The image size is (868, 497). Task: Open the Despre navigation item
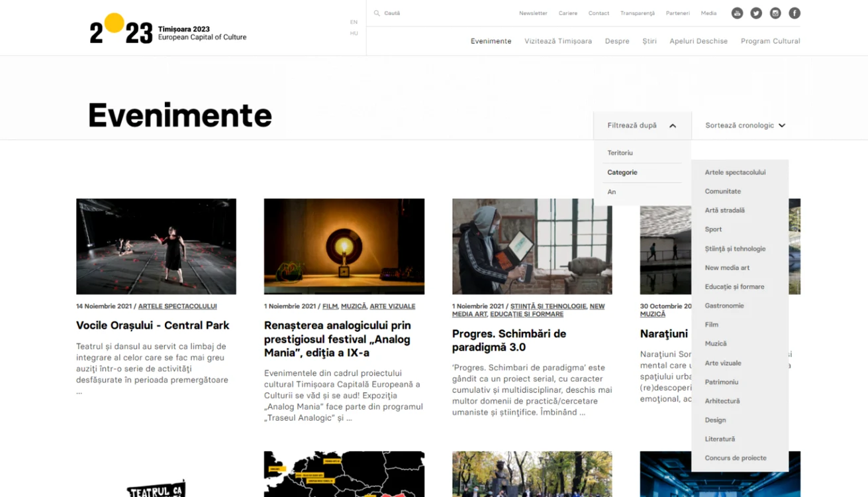[x=617, y=41]
